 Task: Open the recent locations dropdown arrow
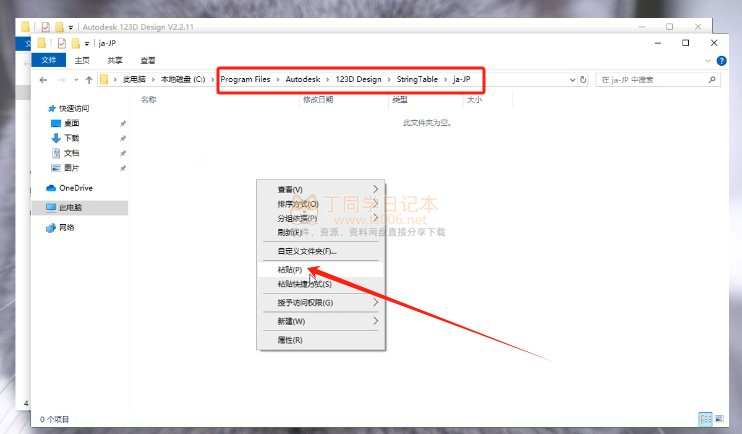click(x=76, y=80)
